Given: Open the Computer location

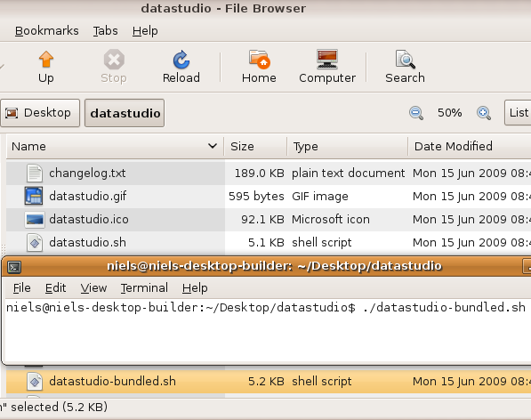Looking at the screenshot, I should [327, 67].
